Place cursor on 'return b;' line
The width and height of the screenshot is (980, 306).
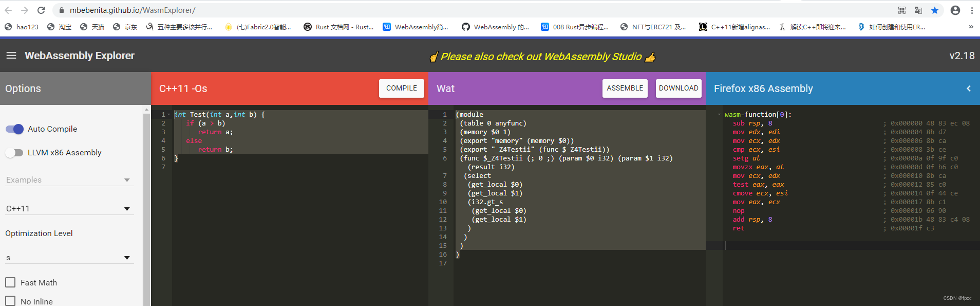click(215, 150)
